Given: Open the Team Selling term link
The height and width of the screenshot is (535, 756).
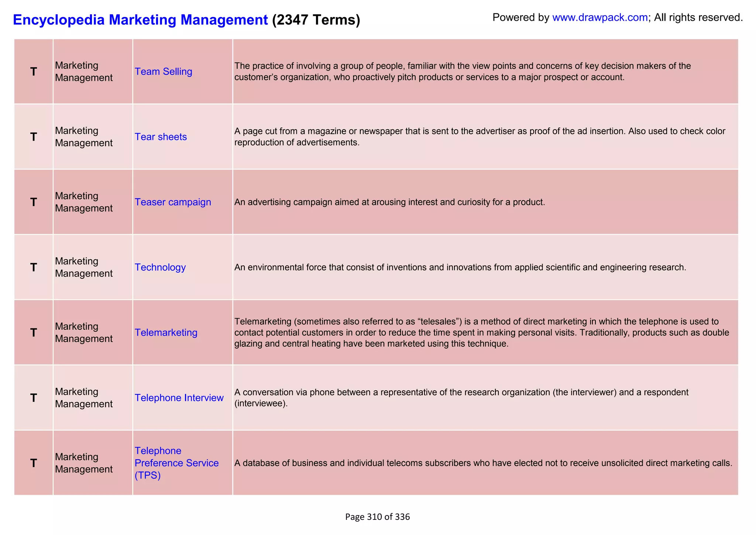Looking at the screenshot, I should click(x=164, y=71).
